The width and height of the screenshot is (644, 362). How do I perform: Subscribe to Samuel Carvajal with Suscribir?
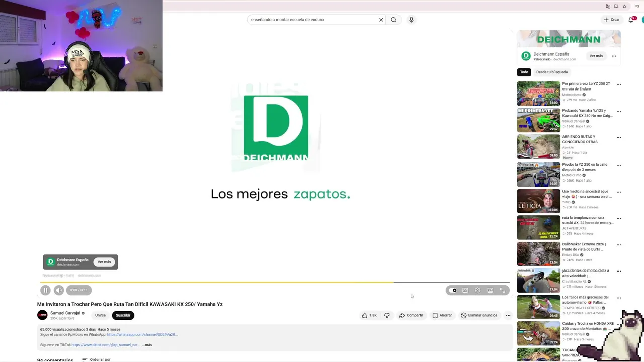pyautogui.click(x=123, y=315)
